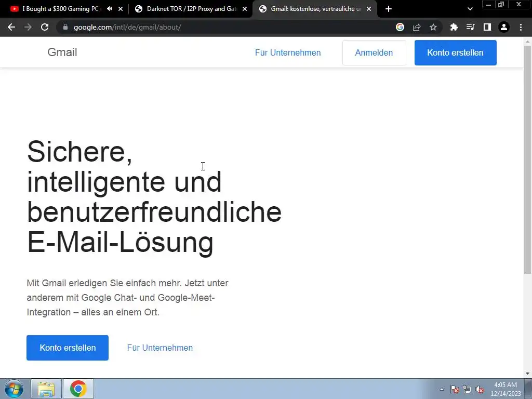Click the Mit Gmail erledigen Sie paragraph
Image resolution: width=532 pixels, height=399 pixels.
128,298
